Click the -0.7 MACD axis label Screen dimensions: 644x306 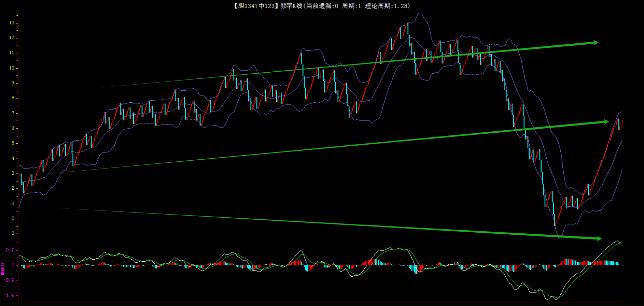pos(9,280)
